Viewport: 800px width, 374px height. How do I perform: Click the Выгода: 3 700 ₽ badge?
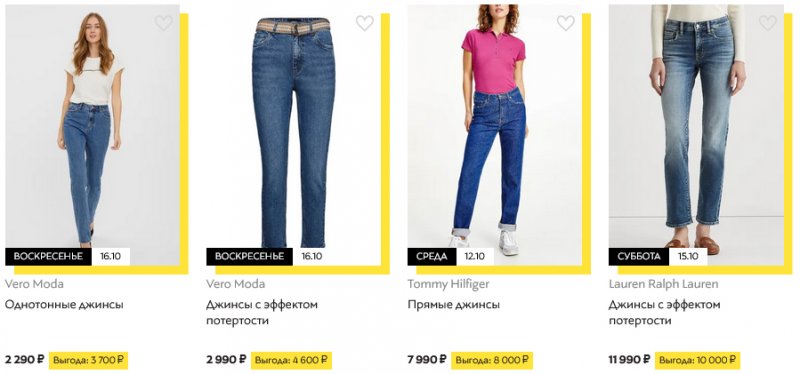pos(88,360)
